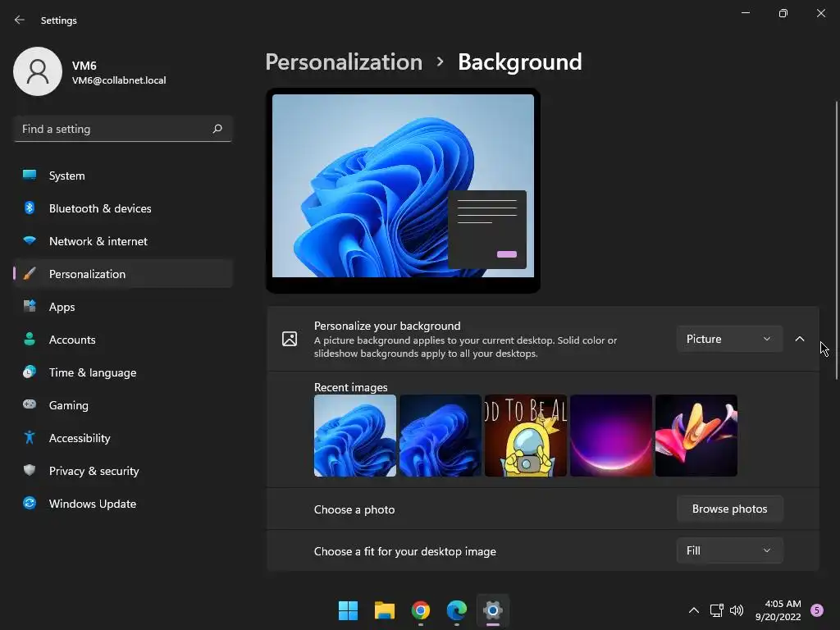
Task: Open System settings
Action: (123, 176)
